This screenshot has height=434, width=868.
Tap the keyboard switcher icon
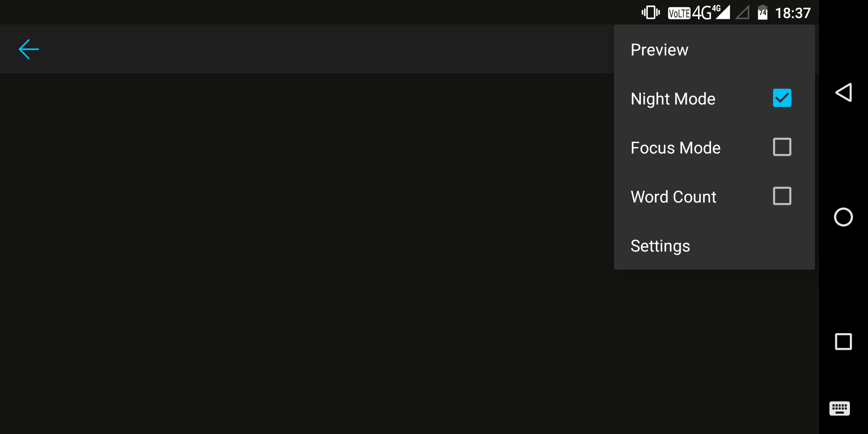839,409
